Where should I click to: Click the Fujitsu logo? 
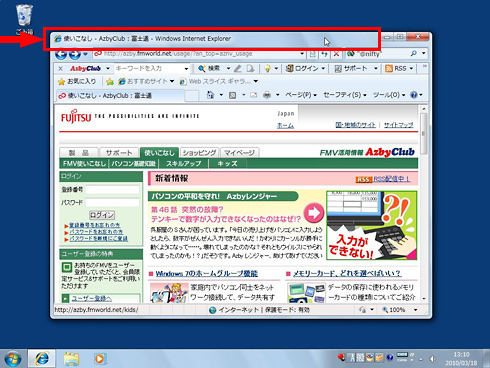(76, 116)
